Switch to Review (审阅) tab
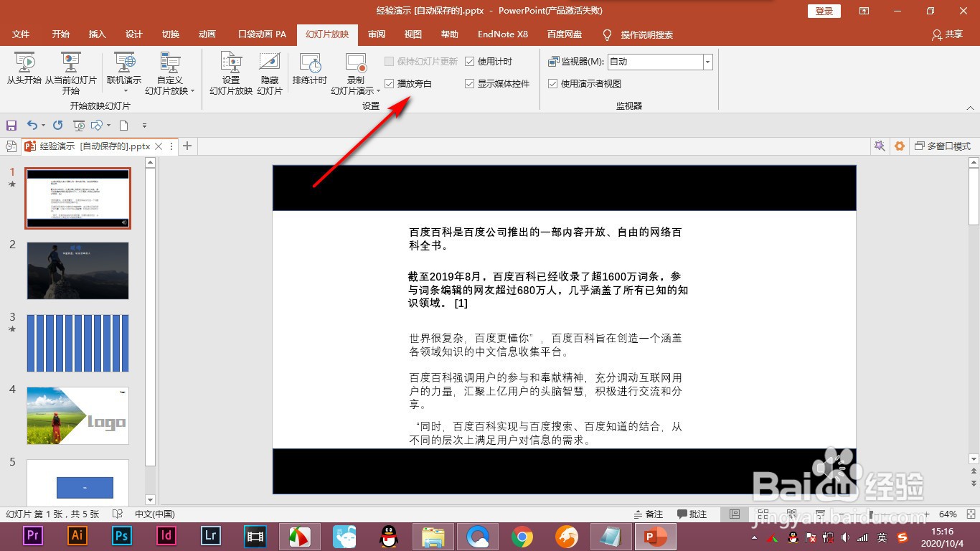Screen dimensions: 980x551 pyautogui.click(x=377, y=34)
